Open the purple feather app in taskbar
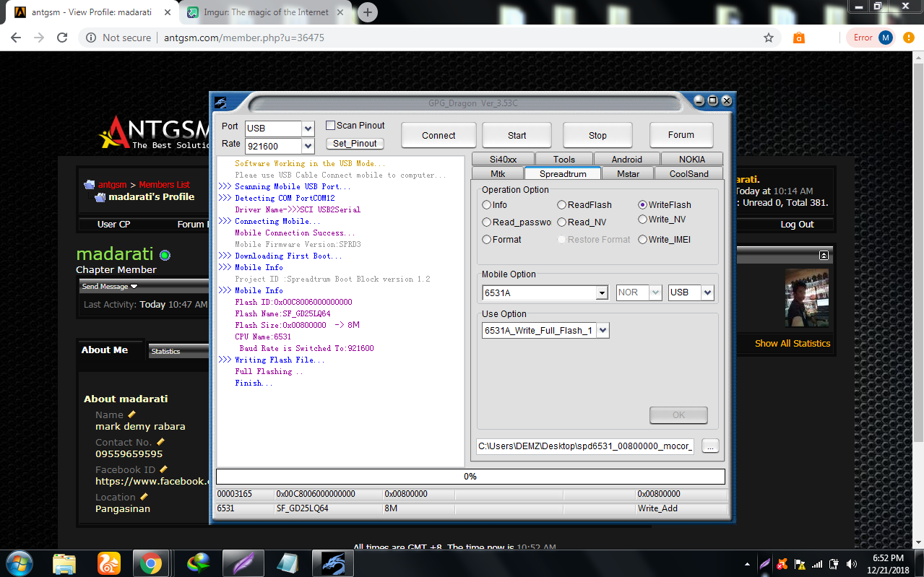The width and height of the screenshot is (924, 577). (242, 563)
